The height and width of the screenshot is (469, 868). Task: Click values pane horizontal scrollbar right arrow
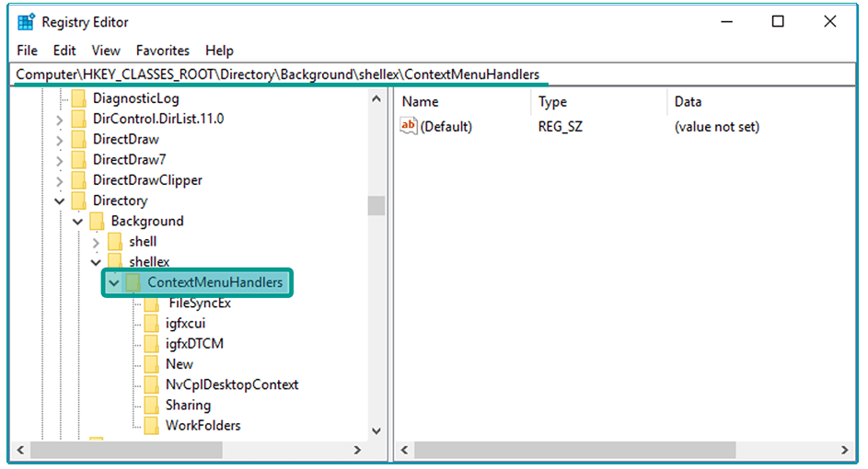point(845,451)
